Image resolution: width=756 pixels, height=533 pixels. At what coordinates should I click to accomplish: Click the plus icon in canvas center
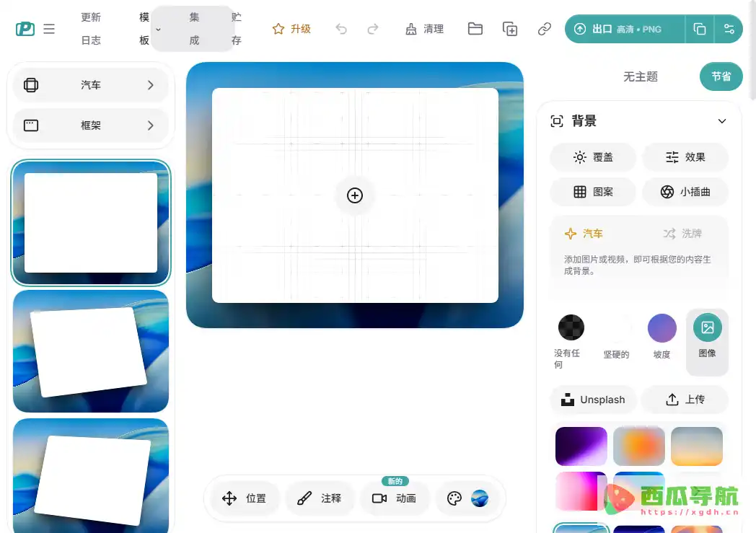tap(355, 195)
